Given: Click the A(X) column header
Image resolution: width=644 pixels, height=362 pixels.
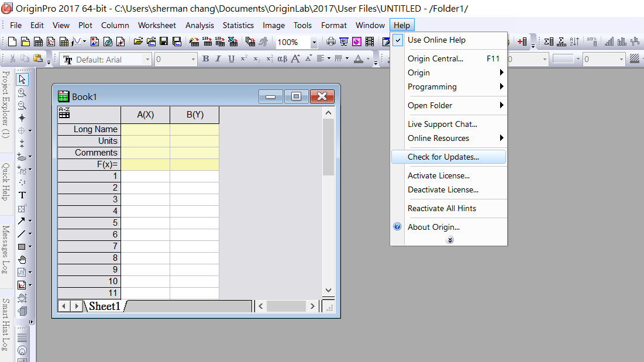Looking at the screenshot, I should point(145,115).
